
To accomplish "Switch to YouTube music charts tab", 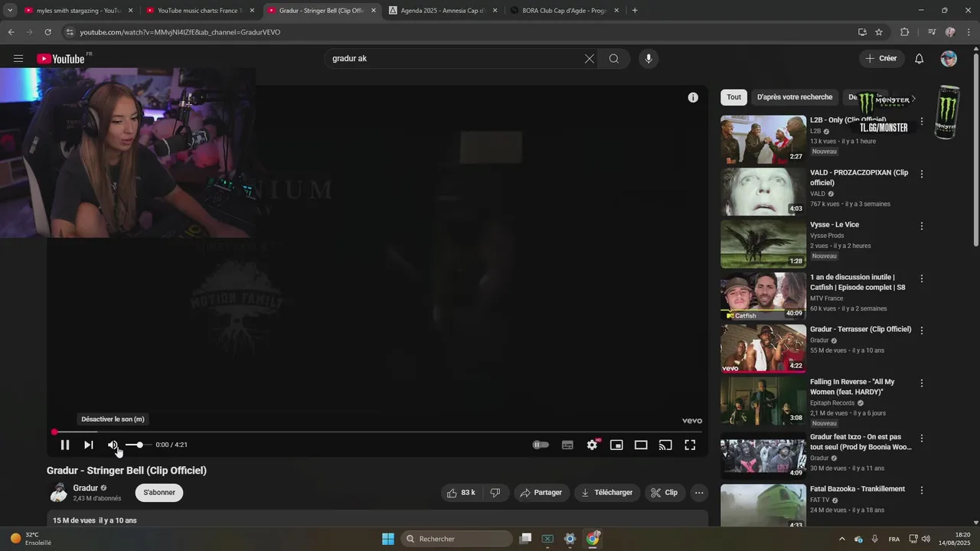I will pyautogui.click(x=201, y=11).
